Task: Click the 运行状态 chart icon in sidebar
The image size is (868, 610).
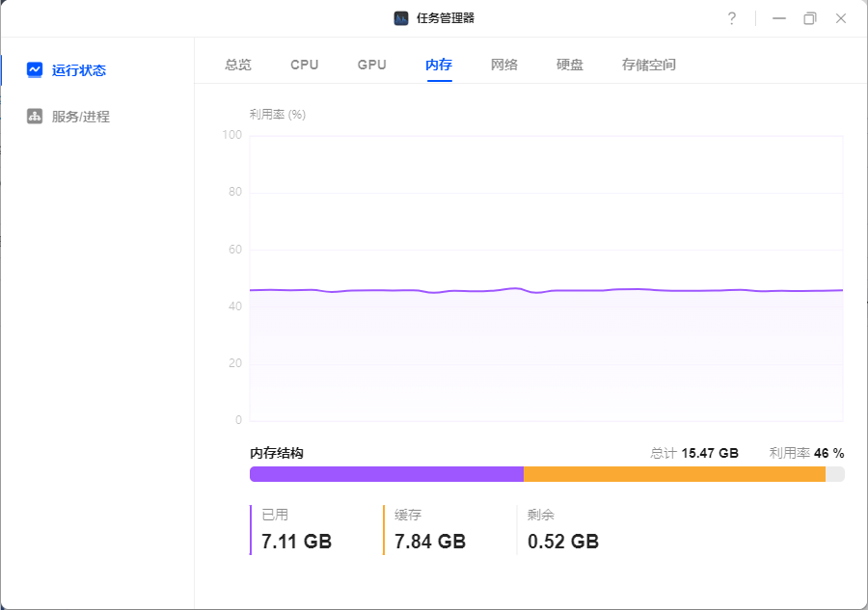Action: click(x=35, y=69)
